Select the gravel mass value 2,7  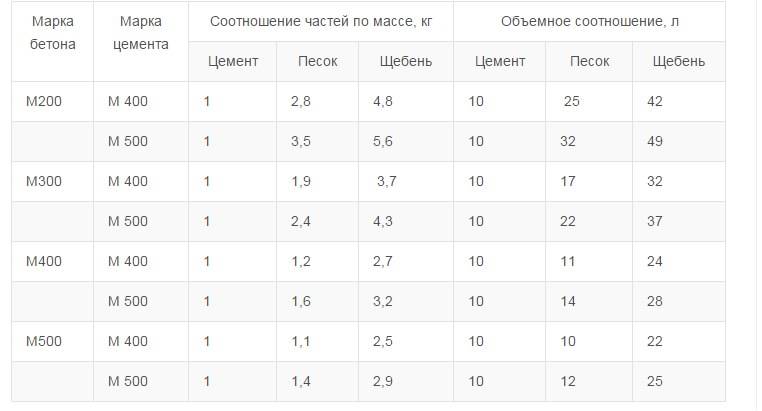tap(383, 261)
